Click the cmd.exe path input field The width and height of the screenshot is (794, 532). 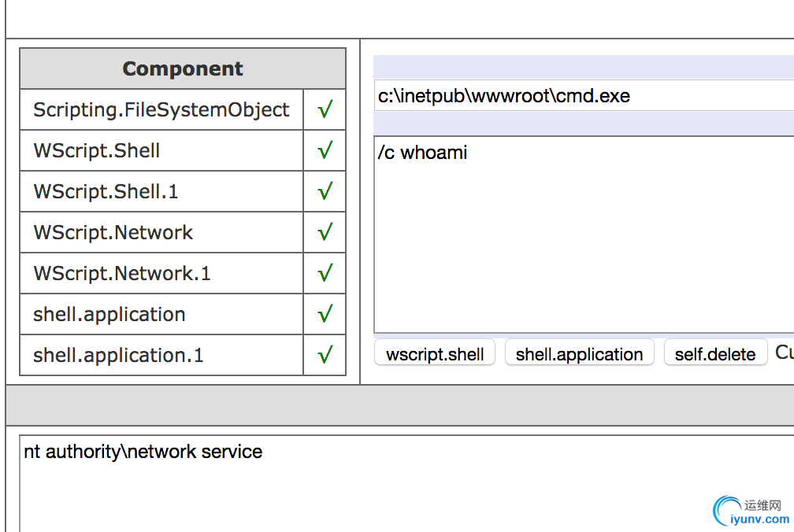[583, 96]
